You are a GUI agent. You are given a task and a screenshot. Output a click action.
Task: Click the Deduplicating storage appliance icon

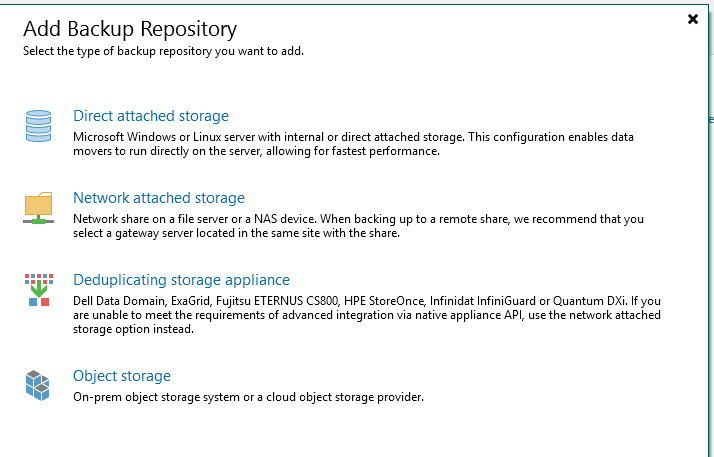pyautogui.click(x=39, y=290)
